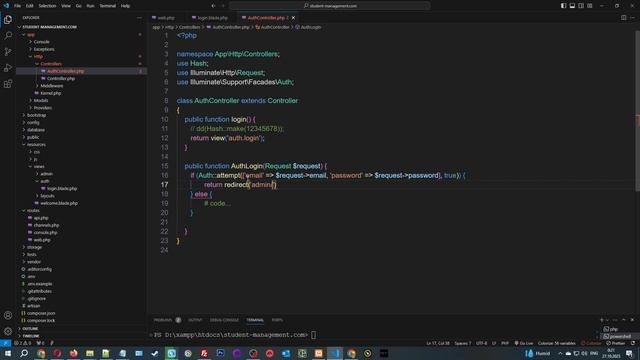Switch to the DEBUG CONSOLE panel tab
This screenshot has width=640, height=360.
coord(224,320)
